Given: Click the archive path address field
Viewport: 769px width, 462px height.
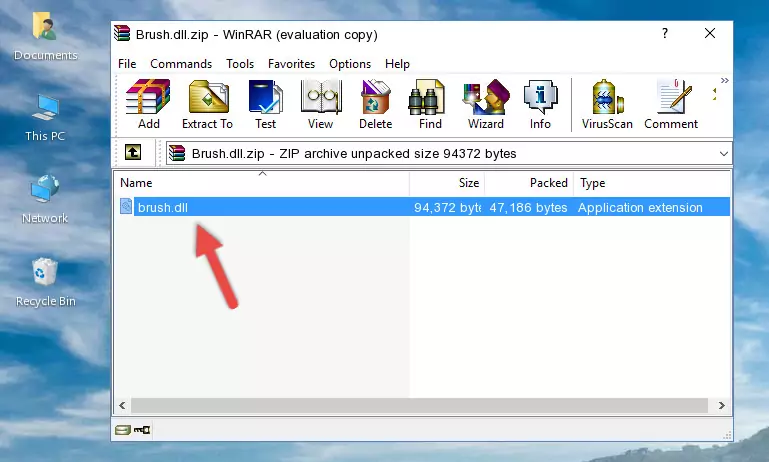Looking at the screenshot, I should point(449,154).
